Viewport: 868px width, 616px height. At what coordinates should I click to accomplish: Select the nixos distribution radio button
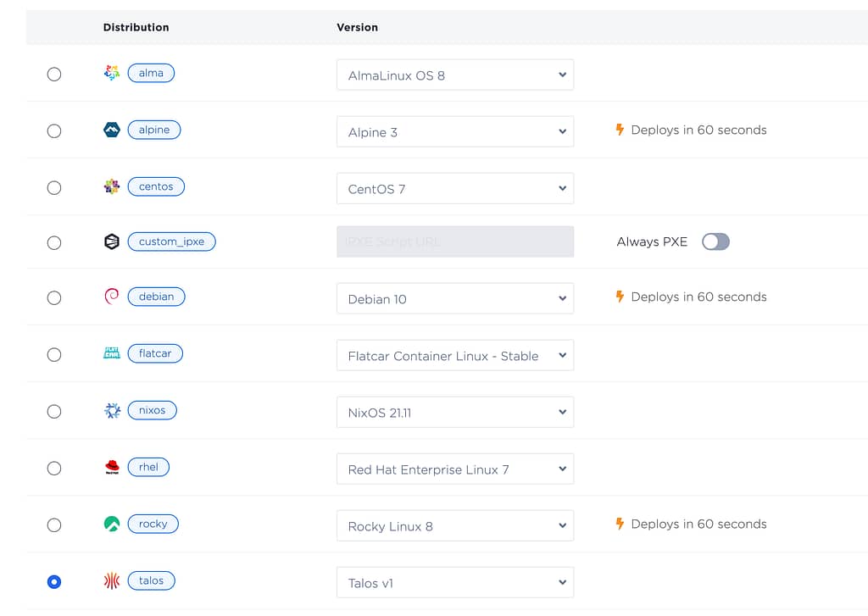point(54,412)
